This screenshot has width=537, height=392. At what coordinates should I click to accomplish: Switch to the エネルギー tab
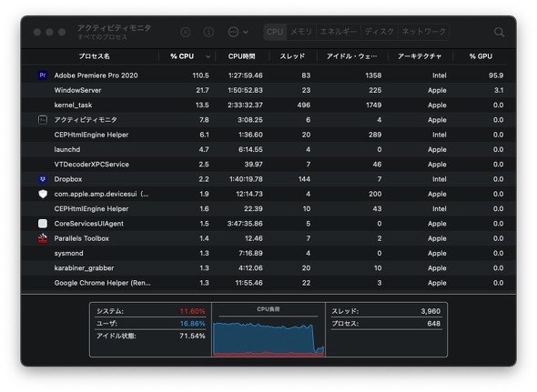(339, 32)
